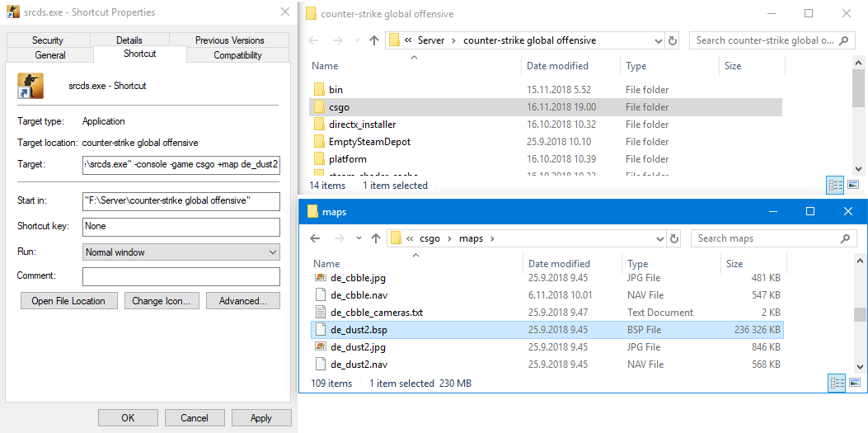The image size is (868, 433).
Task: Select de_cbble_cameras.txt text document
Action: tap(547, 313)
